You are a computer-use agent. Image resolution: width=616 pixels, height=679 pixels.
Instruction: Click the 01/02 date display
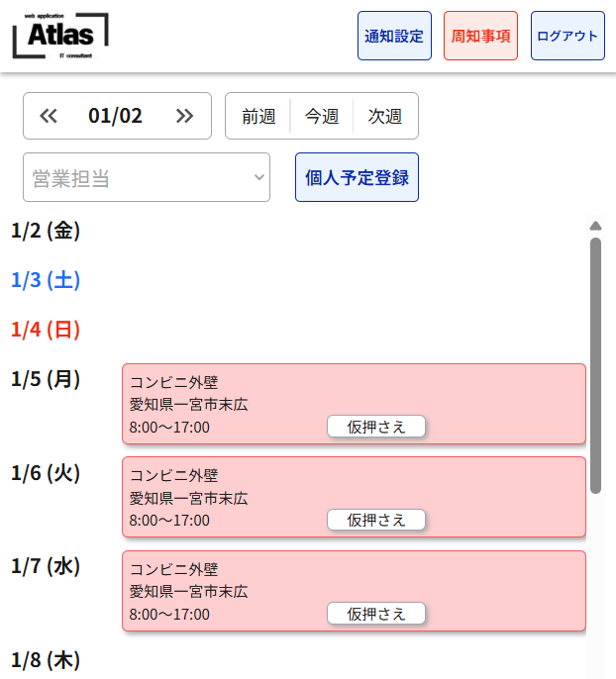pyautogui.click(x=116, y=116)
